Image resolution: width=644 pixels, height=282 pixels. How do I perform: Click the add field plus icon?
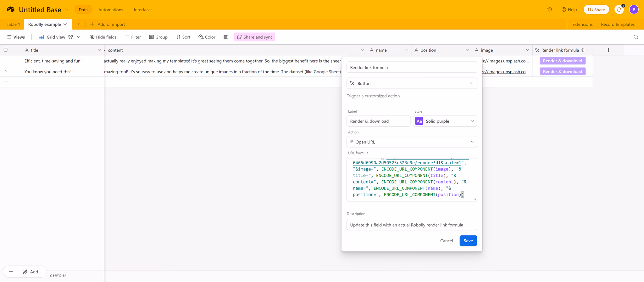point(608,50)
